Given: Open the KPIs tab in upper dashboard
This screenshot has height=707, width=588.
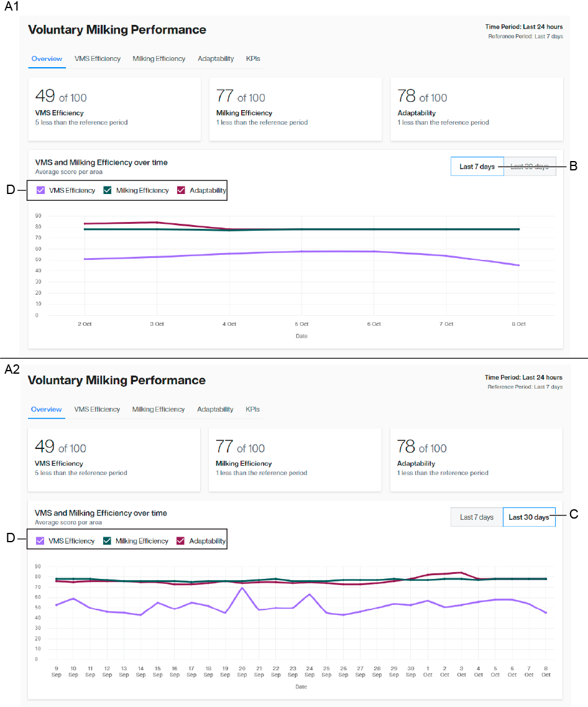Looking at the screenshot, I should [253, 58].
